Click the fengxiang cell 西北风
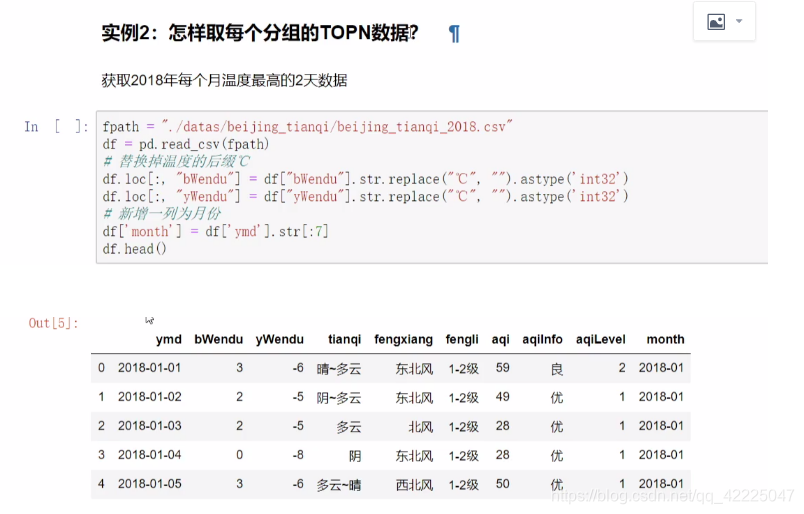Viewport: 804px width, 514px height. point(414,485)
